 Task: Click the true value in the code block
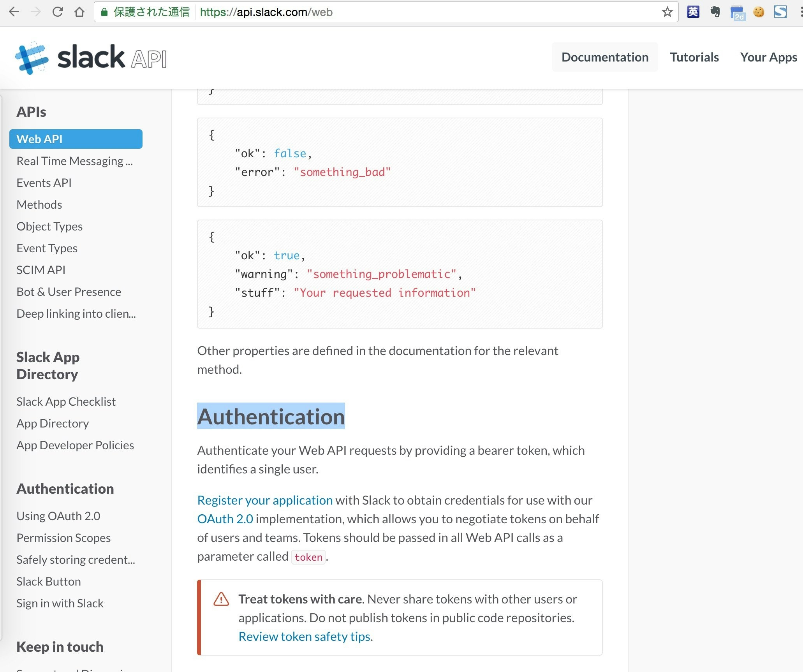pyautogui.click(x=287, y=255)
